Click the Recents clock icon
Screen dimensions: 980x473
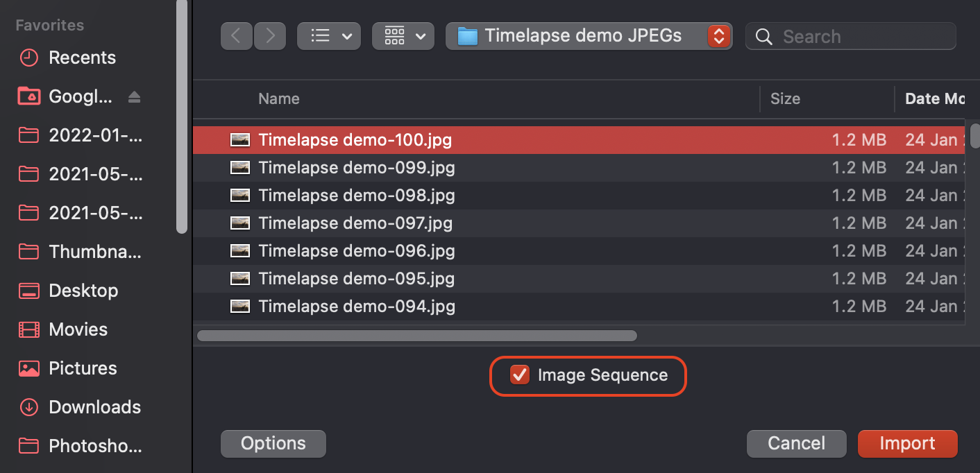click(28, 58)
